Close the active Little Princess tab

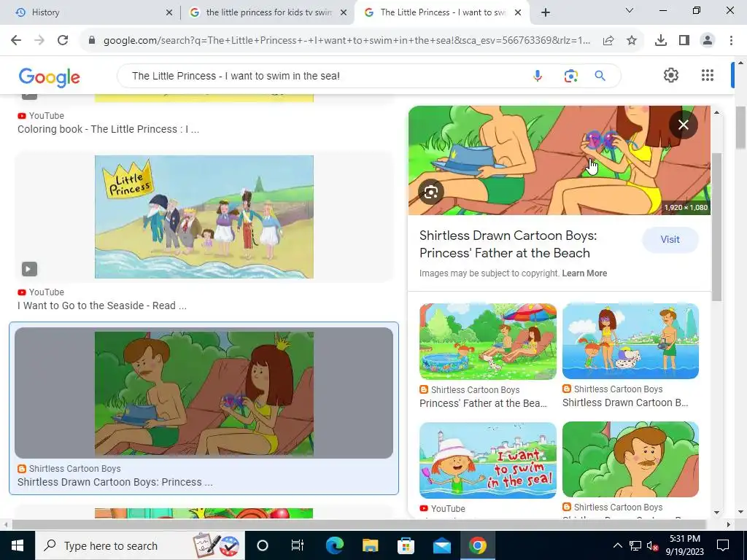(518, 12)
